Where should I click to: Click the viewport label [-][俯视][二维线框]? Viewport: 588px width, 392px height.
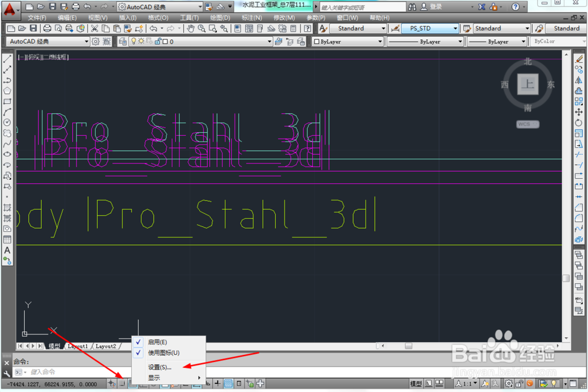tap(44, 57)
